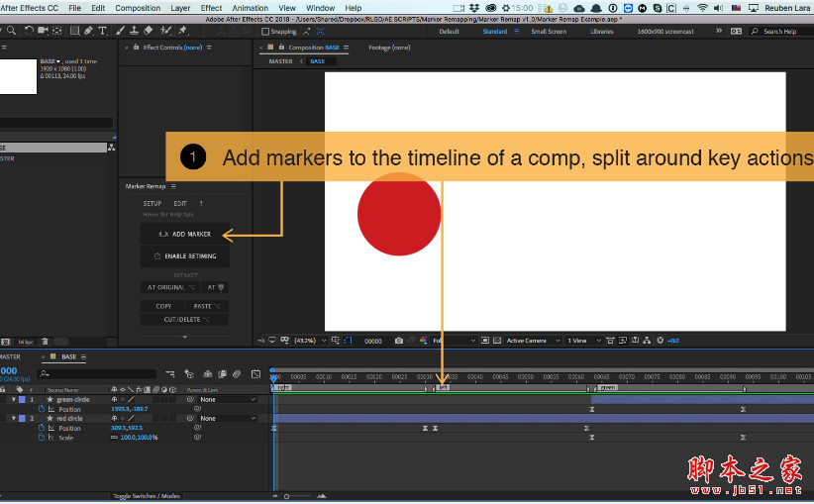814x504 pixels.
Task: Open the Composition menu
Action: (138, 8)
